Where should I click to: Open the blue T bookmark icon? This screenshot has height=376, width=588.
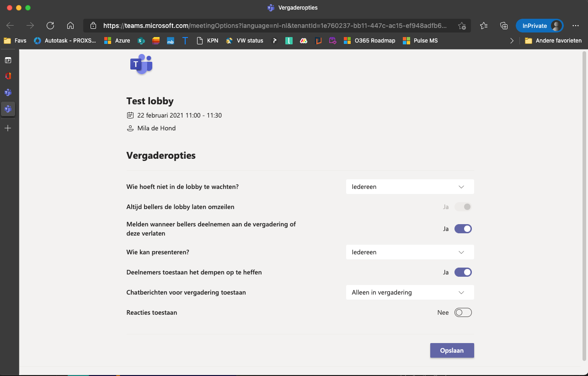click(185, 41)
